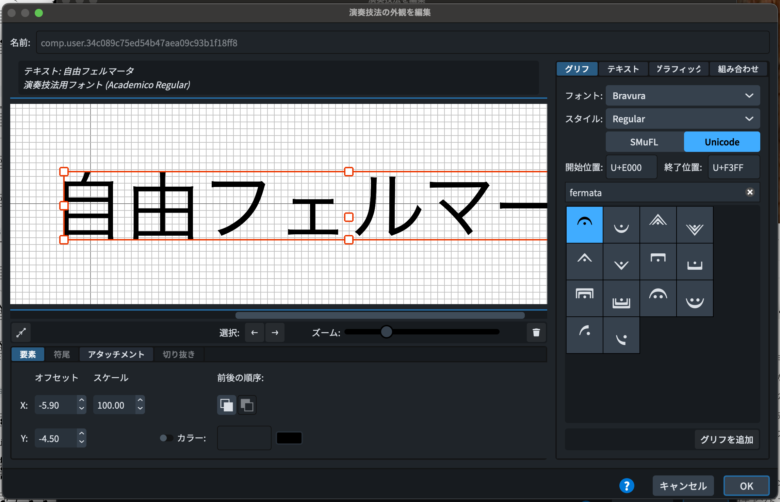This screenshot has height=502, width=780.
Task: Click the 自由フェルマータ text element in canvas
Action: pyautogui.click(x=305, y=205)
